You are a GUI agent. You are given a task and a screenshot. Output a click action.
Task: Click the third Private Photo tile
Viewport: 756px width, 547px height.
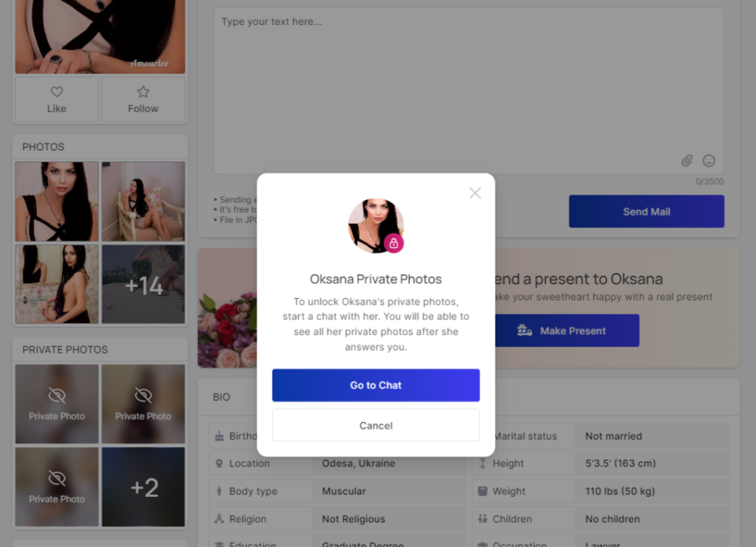click(x=57, y=487)
